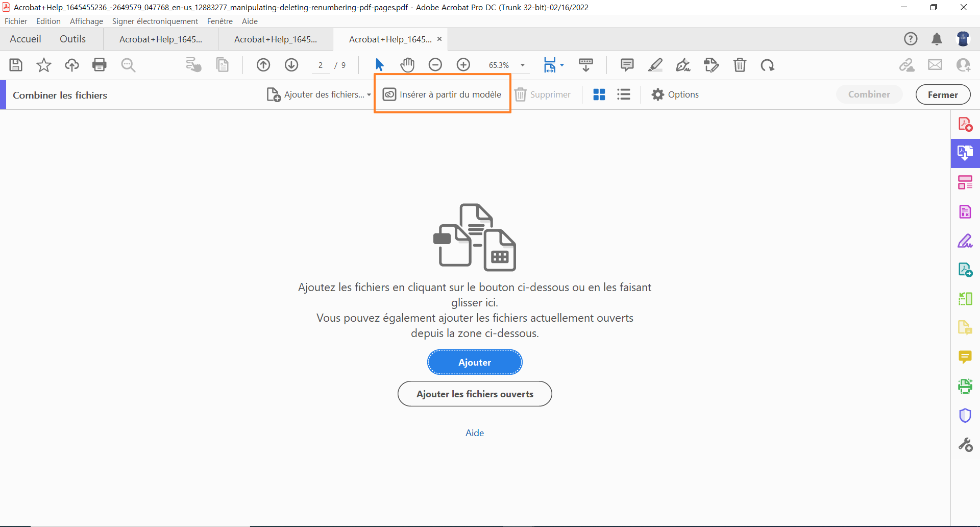Expand Ajouter des fichiers dropdown
Image resolution: width=980 pixels, height=527 pixels.
click(x=369, y=94)
